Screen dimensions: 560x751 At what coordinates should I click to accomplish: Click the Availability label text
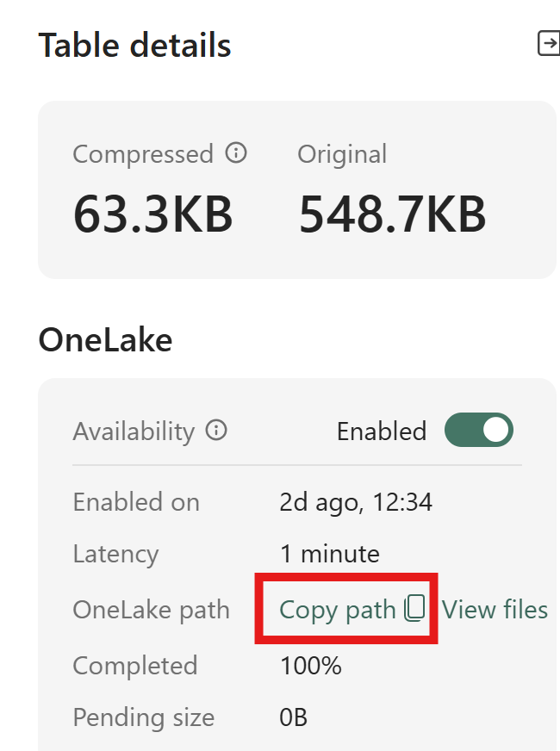click(134, 431)
